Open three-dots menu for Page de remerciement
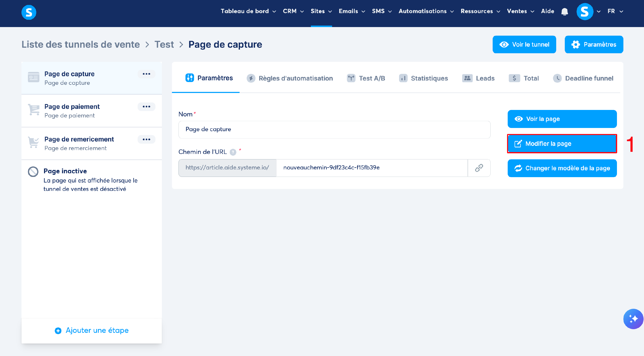This screenshot has width=644, height=356. 146,140
